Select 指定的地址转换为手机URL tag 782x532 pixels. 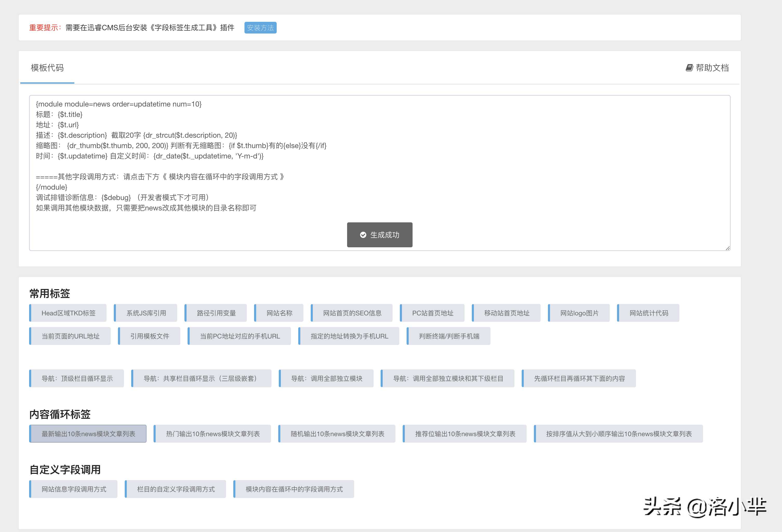coord(349,336)
